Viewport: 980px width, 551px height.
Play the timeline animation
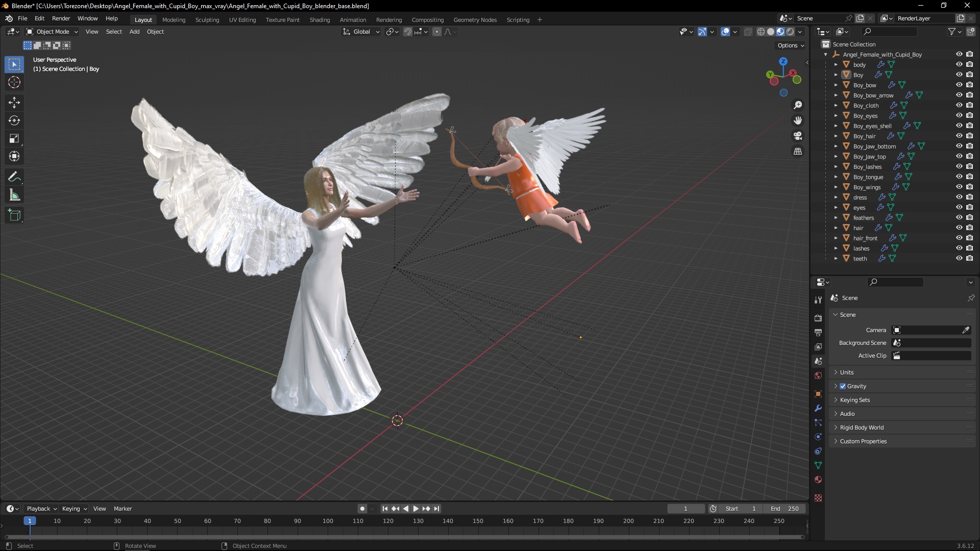click(415, 509)
